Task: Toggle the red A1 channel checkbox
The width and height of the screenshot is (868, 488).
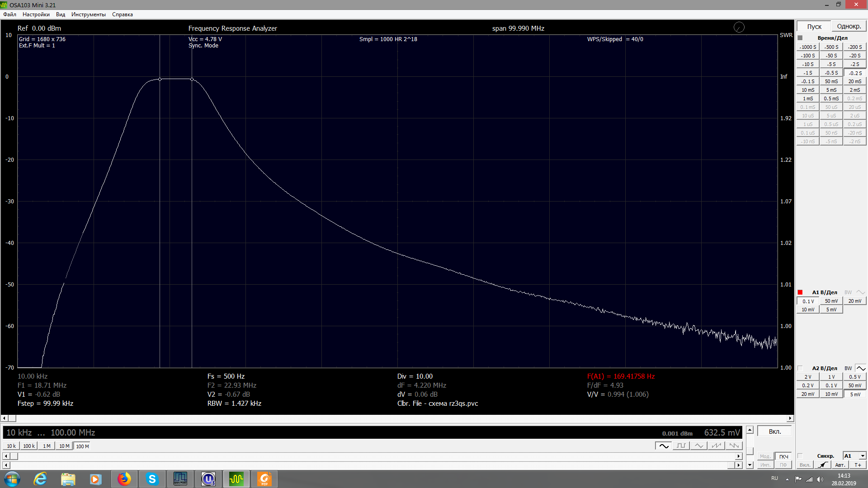Action: pos(800,292)
